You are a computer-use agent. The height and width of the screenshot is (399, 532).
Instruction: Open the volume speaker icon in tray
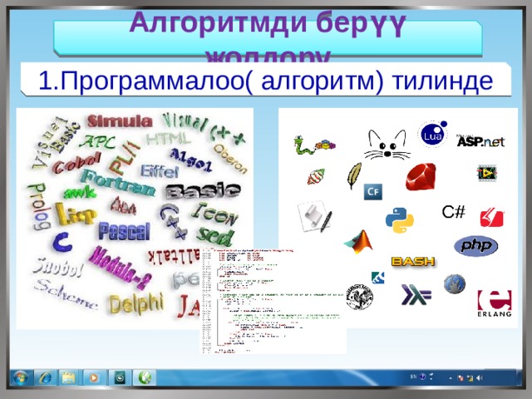[480, 377]
